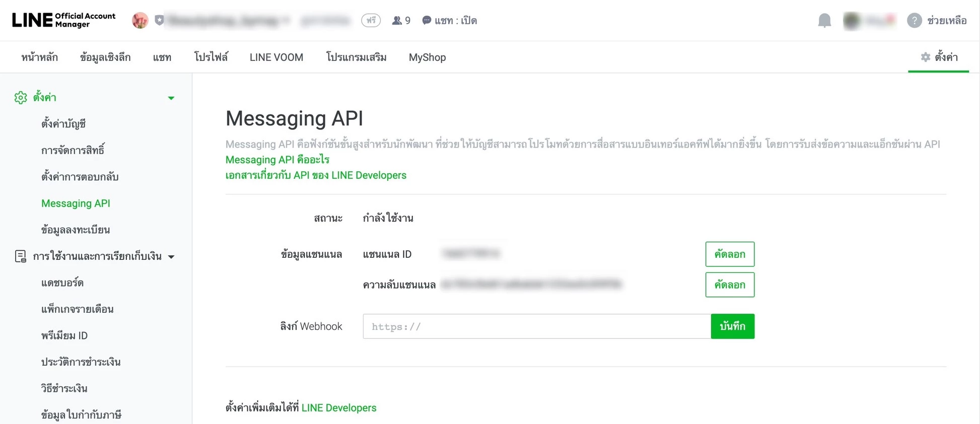
Task: Click the chat status bubble icon
Action: click(427, 20)
